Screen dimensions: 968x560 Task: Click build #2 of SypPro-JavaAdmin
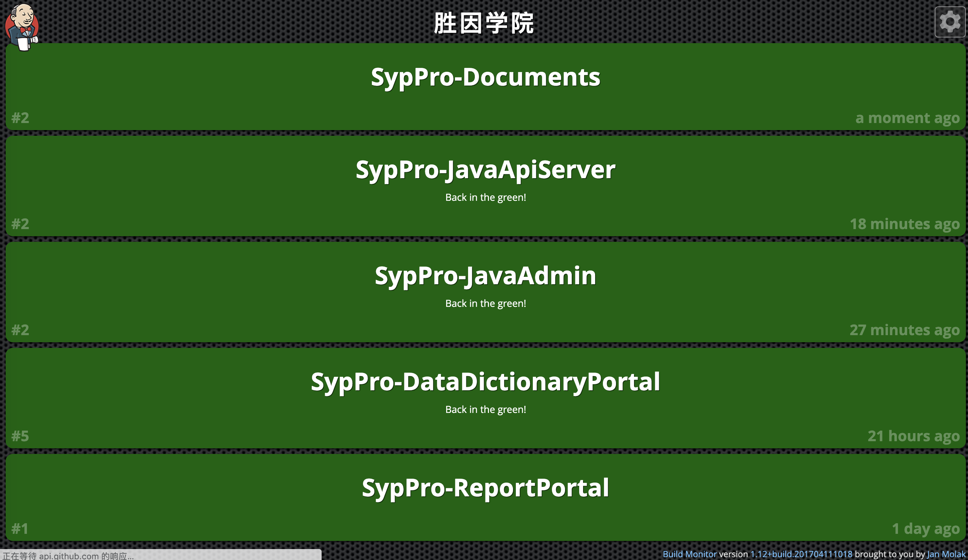21,330
